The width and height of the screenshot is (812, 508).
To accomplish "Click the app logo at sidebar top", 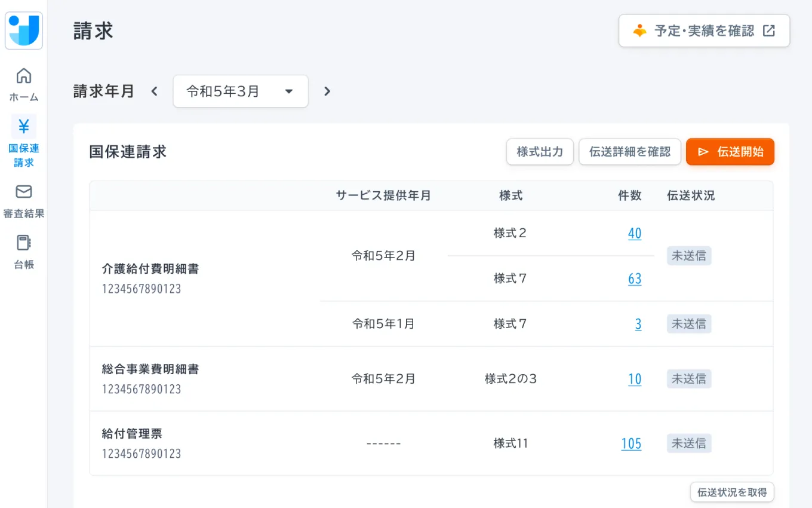I will click(x=23, y=30).
